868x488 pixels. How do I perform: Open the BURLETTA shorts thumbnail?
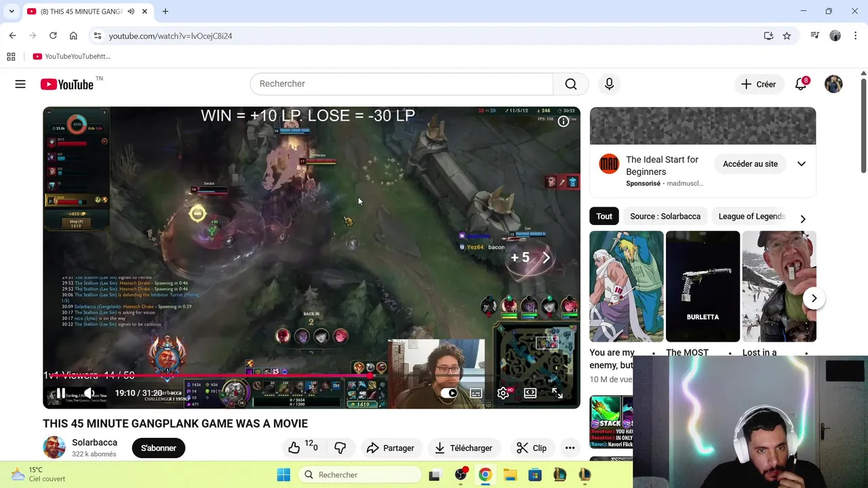click(703, 287)
